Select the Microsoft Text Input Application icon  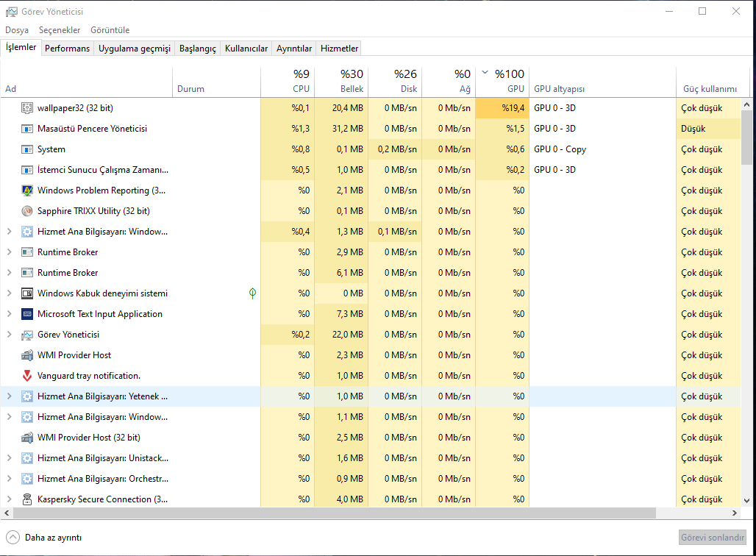click(x=27, y=314)
